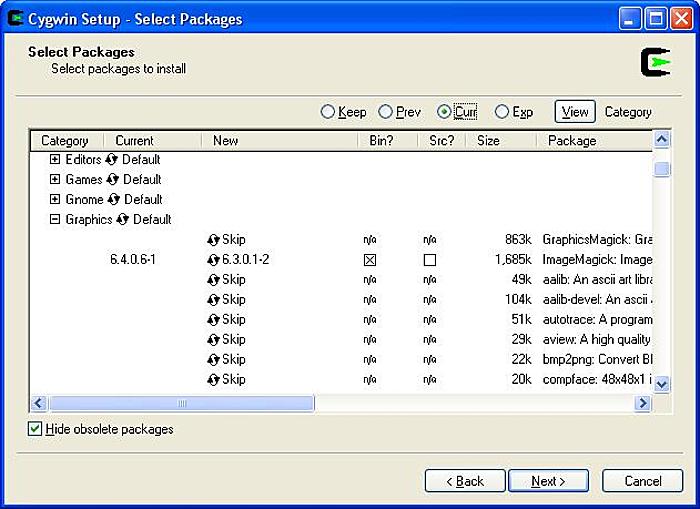Click the 863k size value
700x509 pixels.
tap(518, 239)
